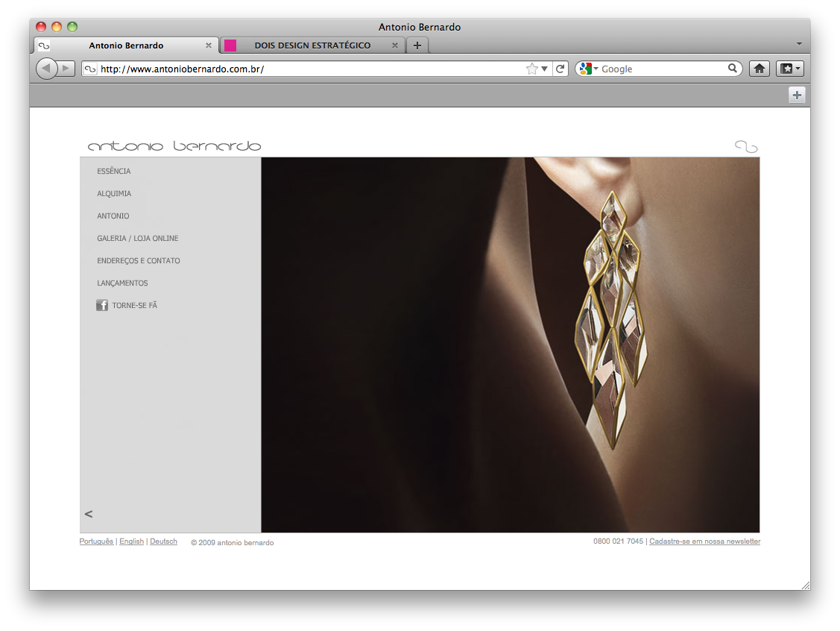Click the swirl logo icon at top right
Image resolution: width=840 pixels, height=631 pixels.
(x=745, y=146)
